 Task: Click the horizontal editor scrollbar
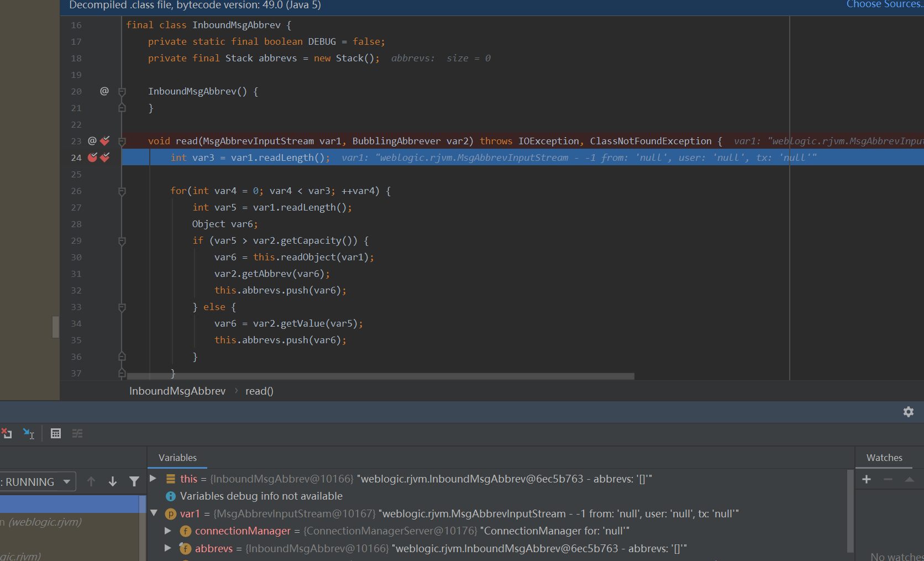tap(380, 376)
